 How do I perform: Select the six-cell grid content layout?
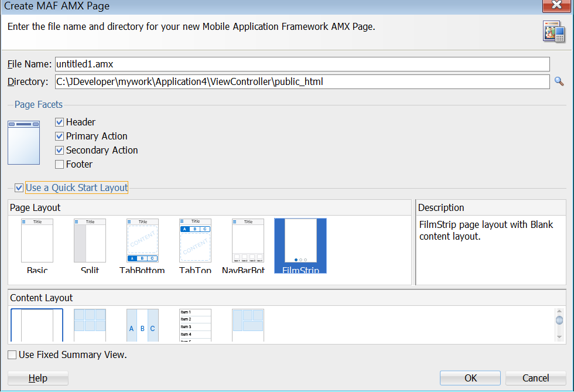click(x=90, y=325)
